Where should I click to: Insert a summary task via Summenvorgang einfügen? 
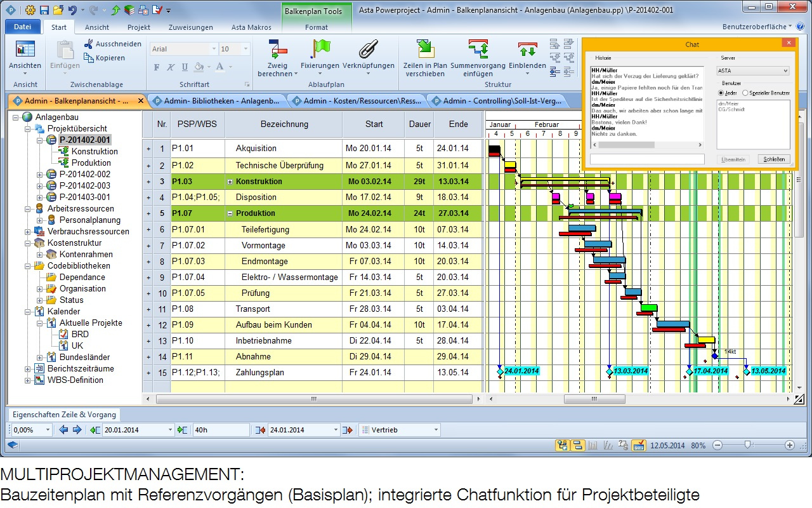pyautogui.click(x=478, y=58)
